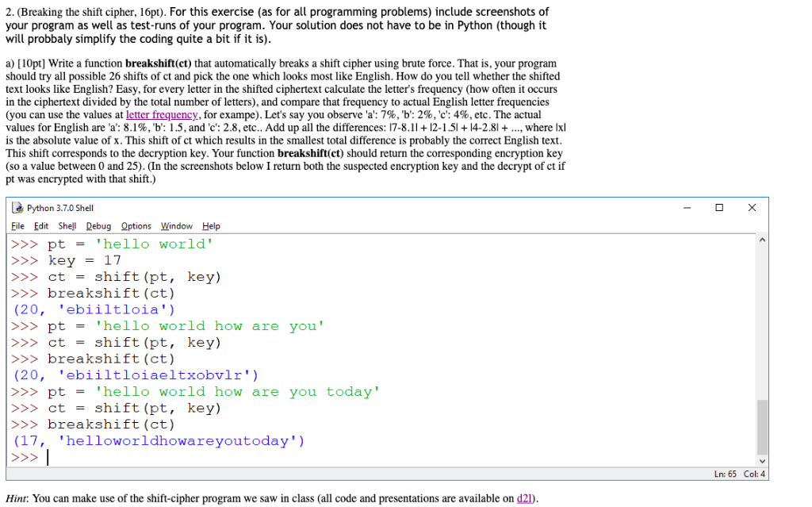Open the Window menu
This screenshot has width=812, height=507.
(x=177, y=226)
